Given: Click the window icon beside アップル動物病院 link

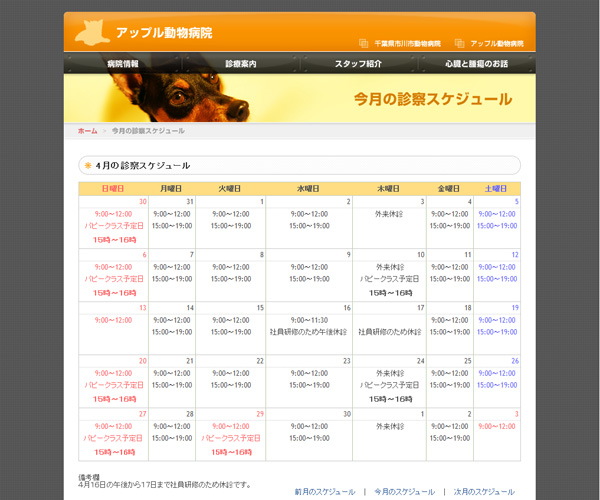Looking at the screenshot, I should [459, 43].
